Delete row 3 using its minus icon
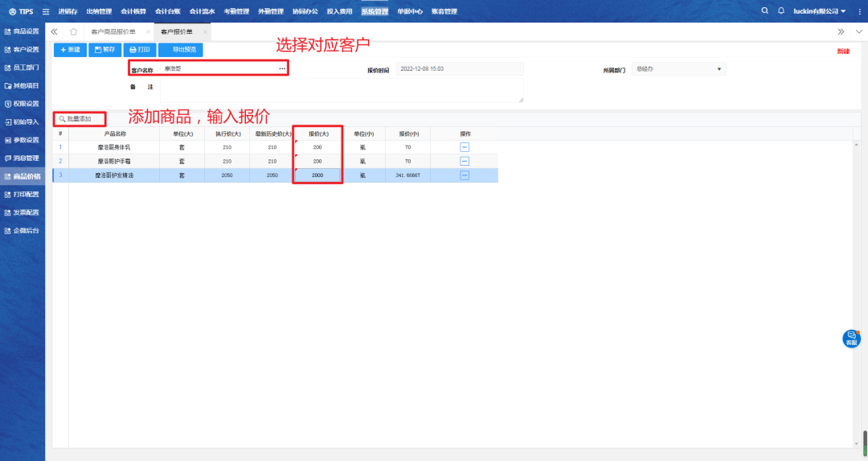The image size is (868, 461). (x=465, y=175)
